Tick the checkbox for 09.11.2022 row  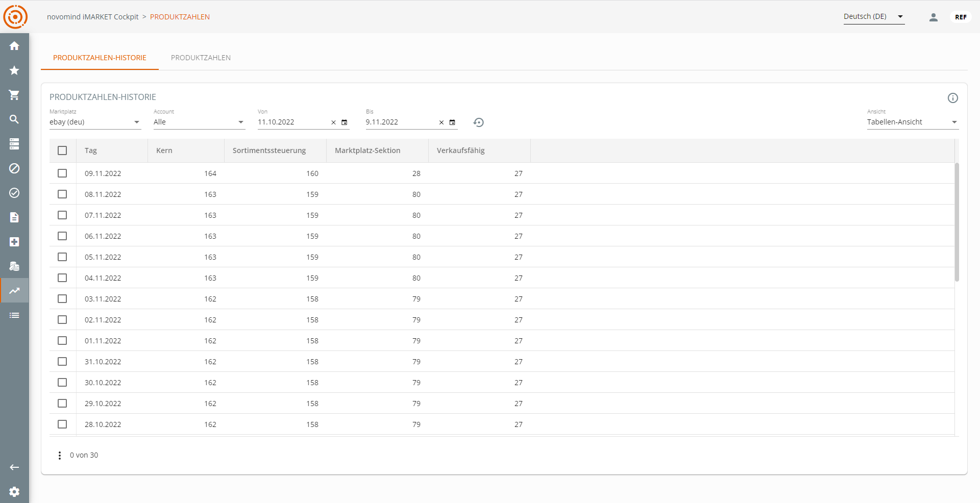click(62, 173)
